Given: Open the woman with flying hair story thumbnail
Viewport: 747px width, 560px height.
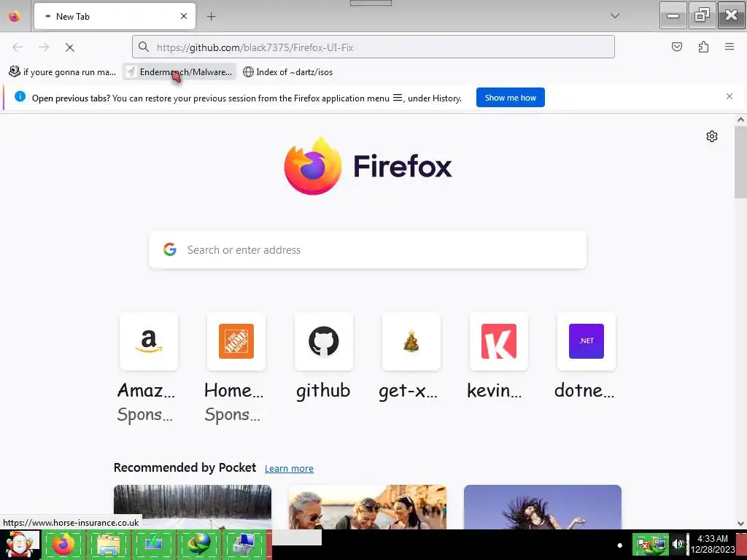Looking at the screenshot, I should [x=542, y=507].
